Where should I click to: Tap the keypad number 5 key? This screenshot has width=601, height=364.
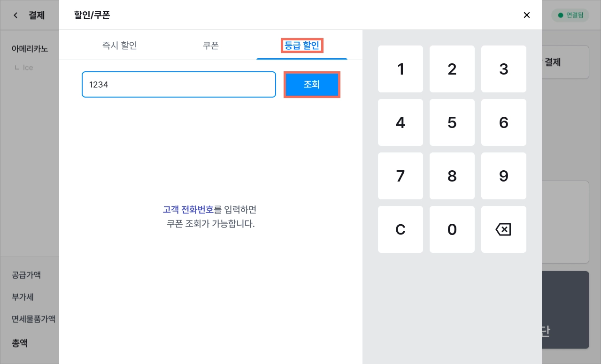452,122
